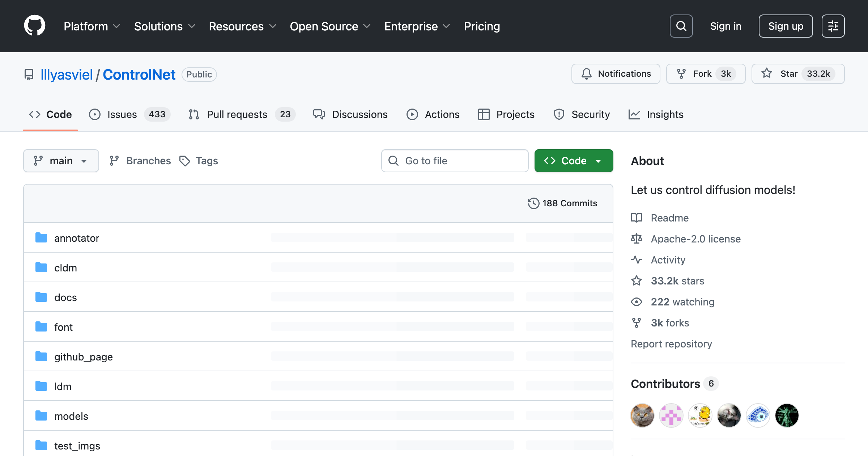
Task: Open the blue eye contributor avatar
Action: 758,415
